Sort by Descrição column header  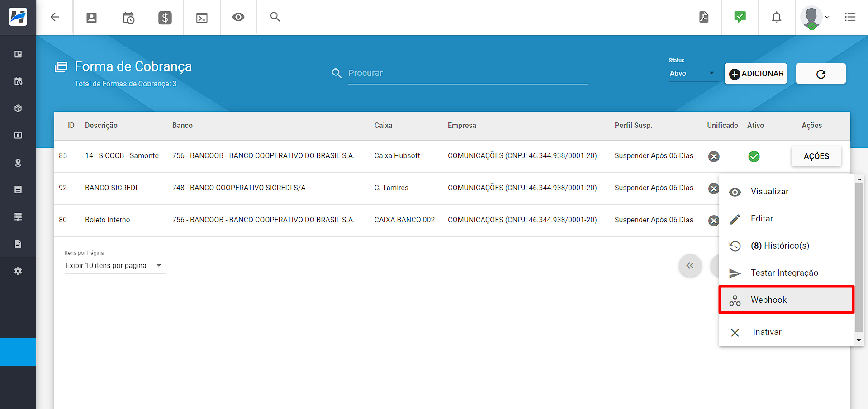coord(101,126)
